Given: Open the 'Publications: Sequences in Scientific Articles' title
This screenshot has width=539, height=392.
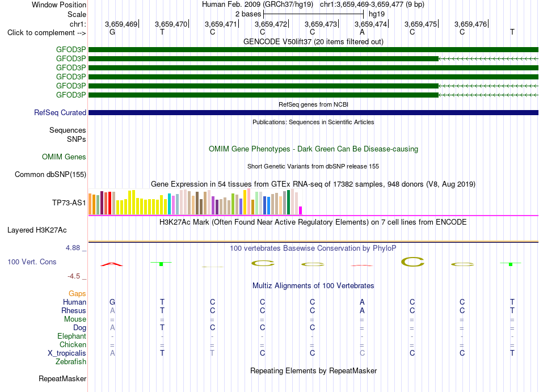Looking at the screenshot, I should (x=313, y=122).
